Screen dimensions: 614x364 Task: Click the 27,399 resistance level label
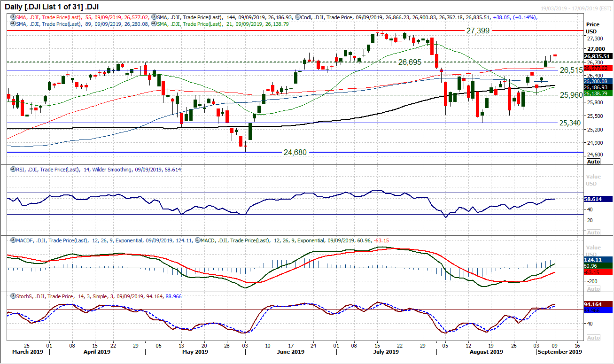coord(478,30)
